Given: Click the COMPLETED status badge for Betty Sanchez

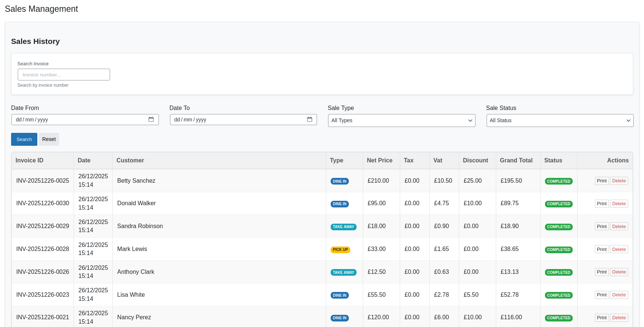Looking at the screenshot, I should (558, 181).
